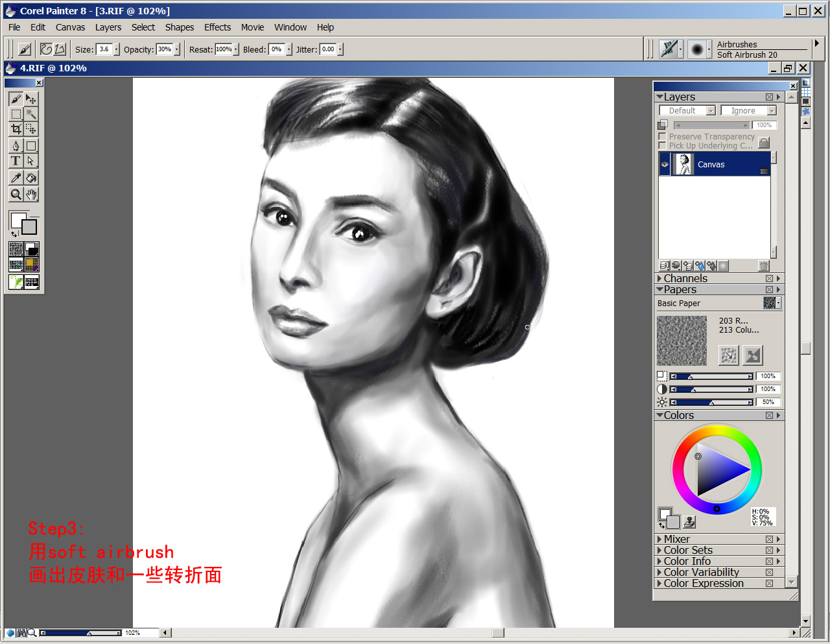Select the Rectangular Selection tool

click(16, 114)
